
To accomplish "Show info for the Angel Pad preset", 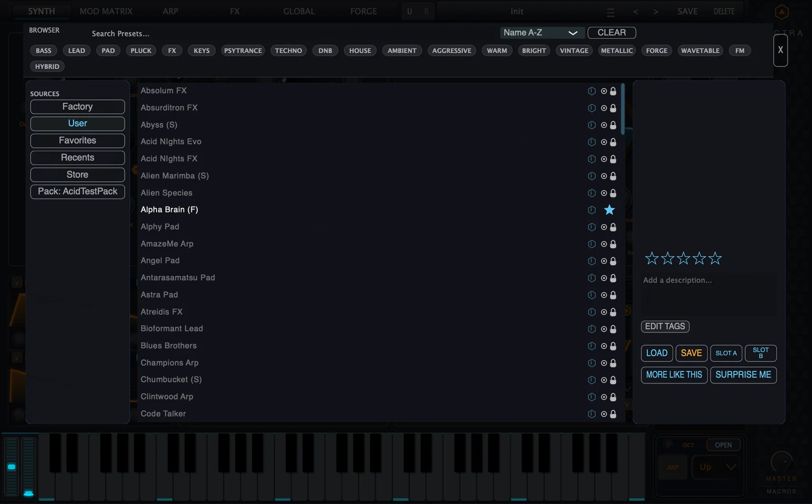I will 591,261.
